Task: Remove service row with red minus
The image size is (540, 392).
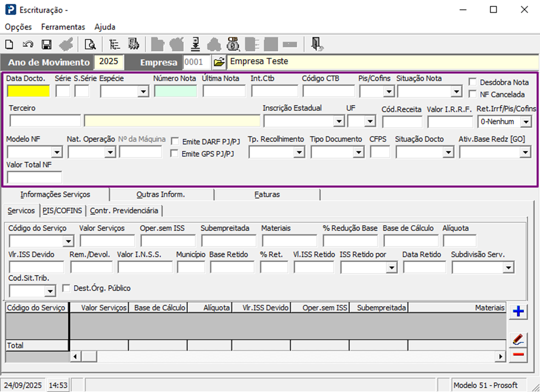Action: coord(518,354)
